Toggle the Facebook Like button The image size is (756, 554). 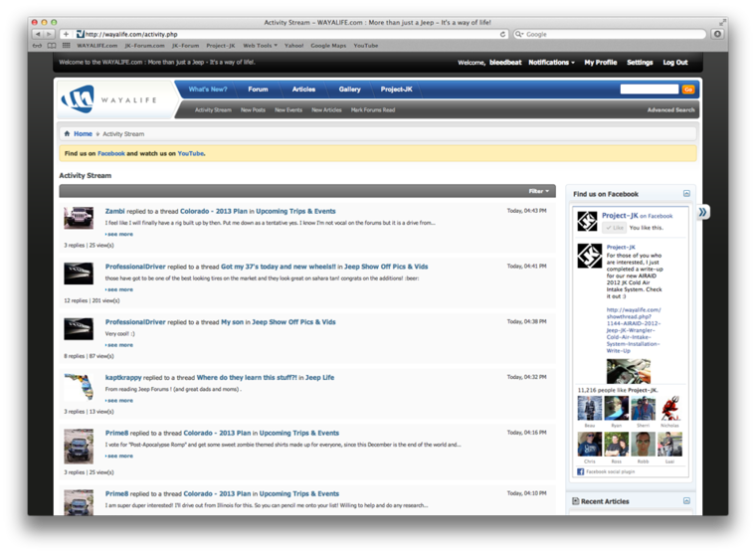coord(615,228)
